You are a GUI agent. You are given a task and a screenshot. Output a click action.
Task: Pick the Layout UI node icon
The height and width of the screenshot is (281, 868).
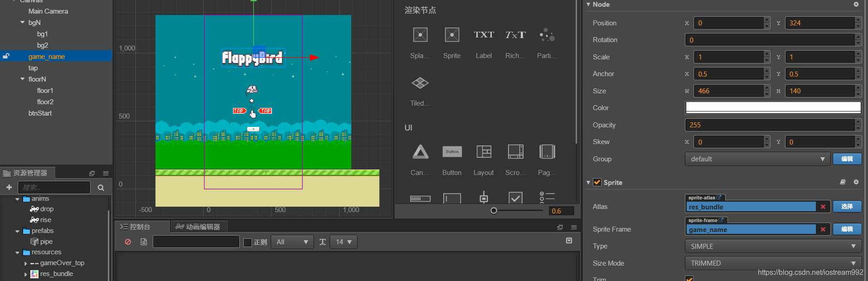(x=484, y=152)
